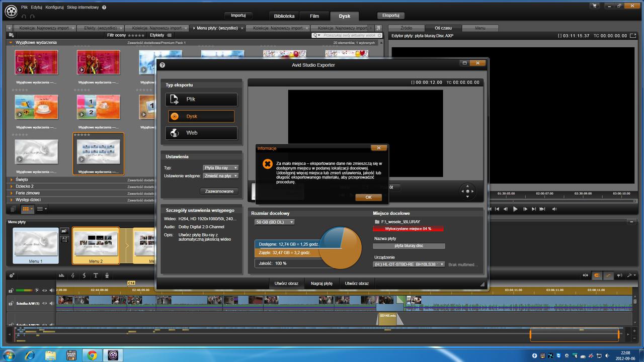Collapse the Wyjątkowe wydarzenia group
The height and width of the screenshot is (362, 644).
11,43
